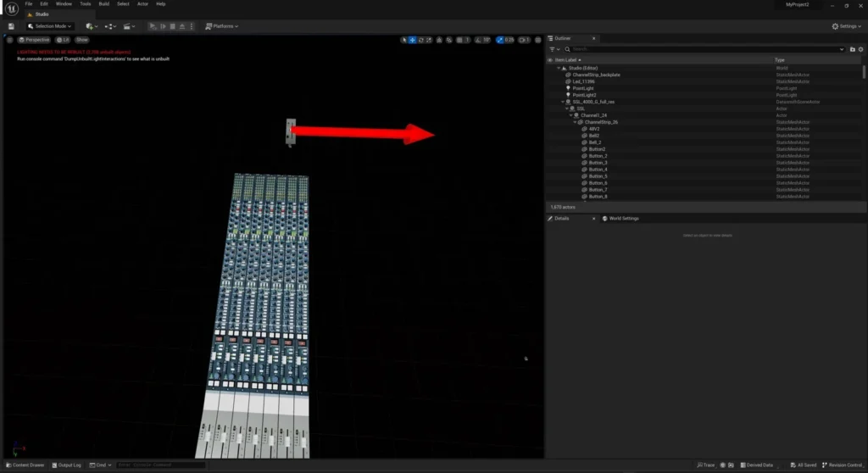
Task: Toggle rotation snap in viewport toolbar
Action: point(480,40)
